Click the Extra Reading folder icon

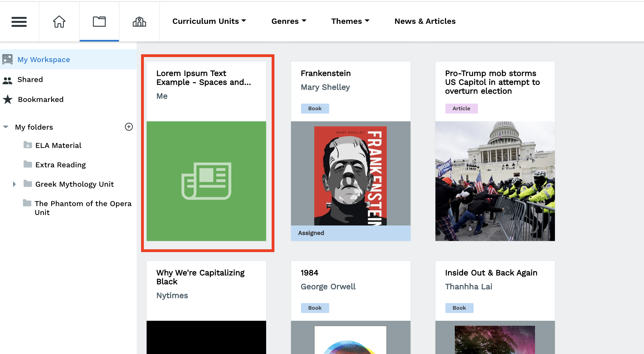pyautogui.click(x=28, y=164)
